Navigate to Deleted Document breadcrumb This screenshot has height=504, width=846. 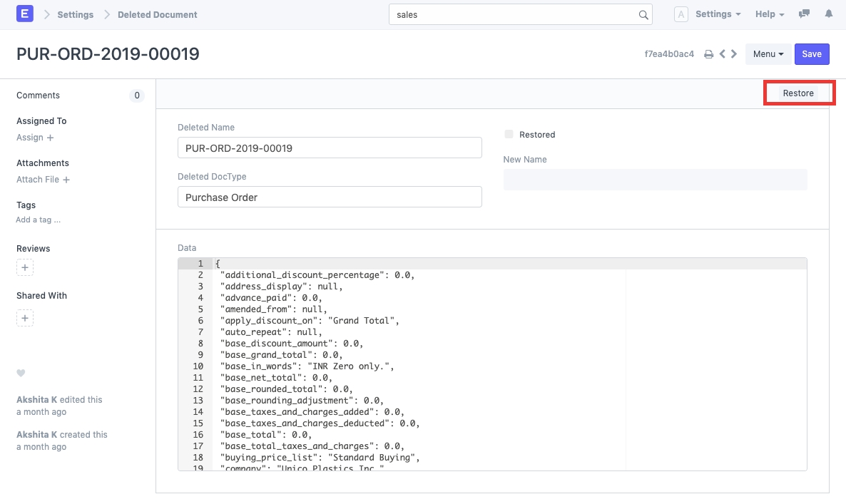click(157, 14)
